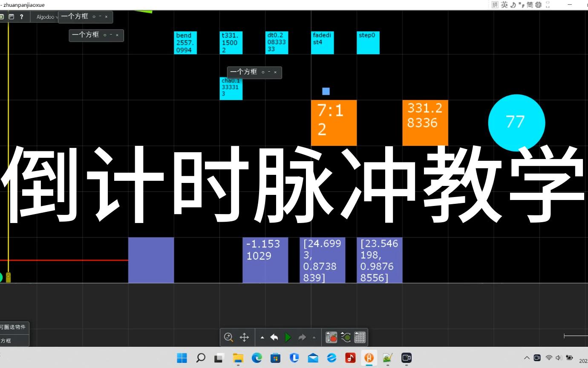Click the Redo arrow in the bottom toolbar
Screen dimensions: 588x368
tap(302, 337)
